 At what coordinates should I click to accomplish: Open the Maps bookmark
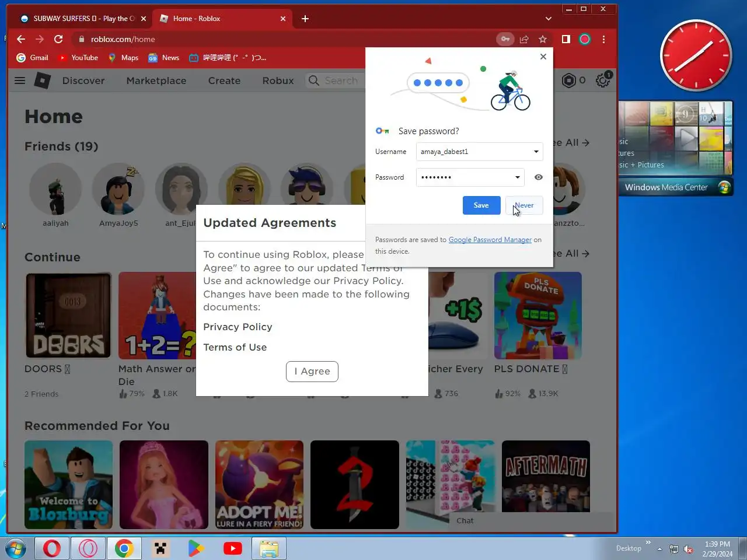click(x=123, y=58)
